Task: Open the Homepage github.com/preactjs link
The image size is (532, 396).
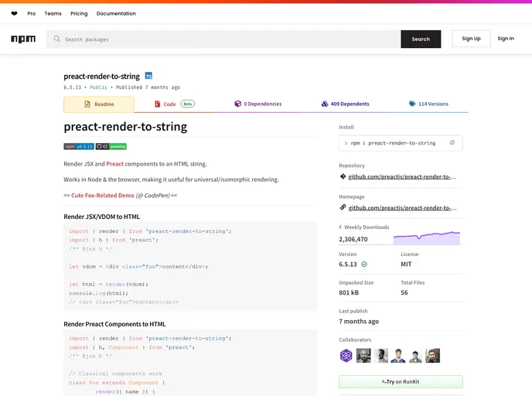Action: coord(402,208)
